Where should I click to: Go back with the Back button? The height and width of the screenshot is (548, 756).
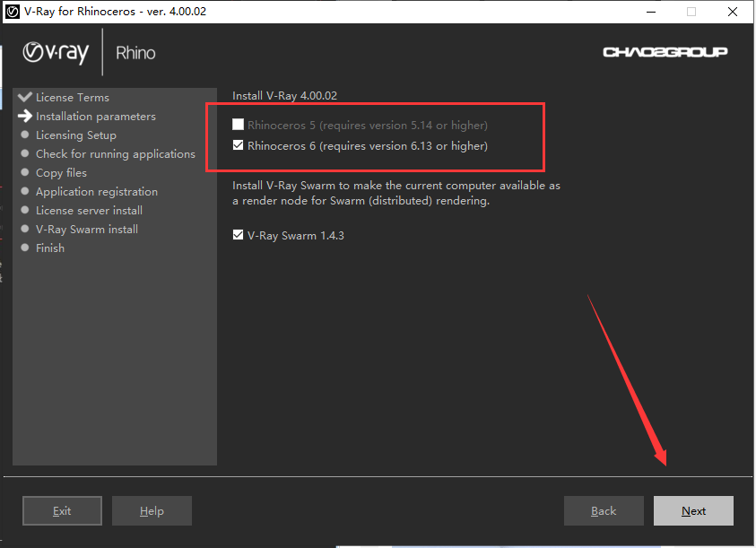604,510
